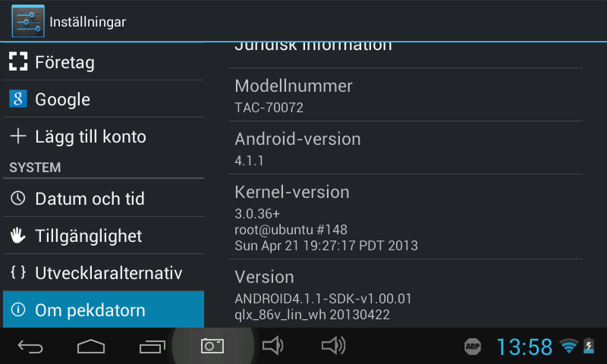607x364 pixels.
Task: Tap the Home navigation button
Action: [91, 347]
